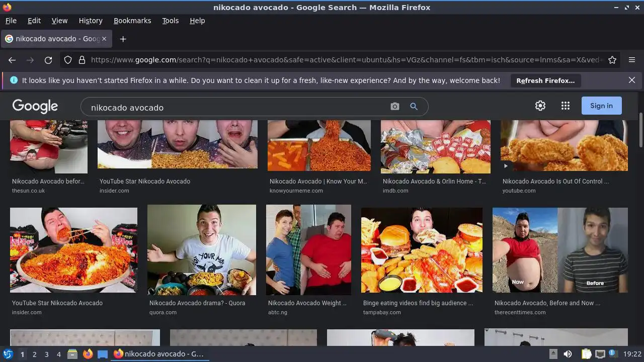Image resolution: width=644 pixels, height=362 pixels.
Task: Open Google apps grid
Action: (x=566, y=106)
